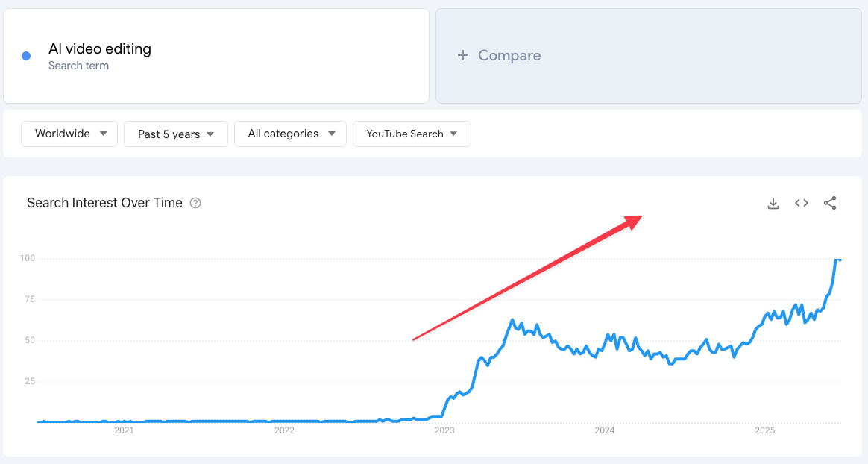The width and height of the screenshot is (868, 464).
Task: Click the Search term label under the keyword
Action: point(79,66)
